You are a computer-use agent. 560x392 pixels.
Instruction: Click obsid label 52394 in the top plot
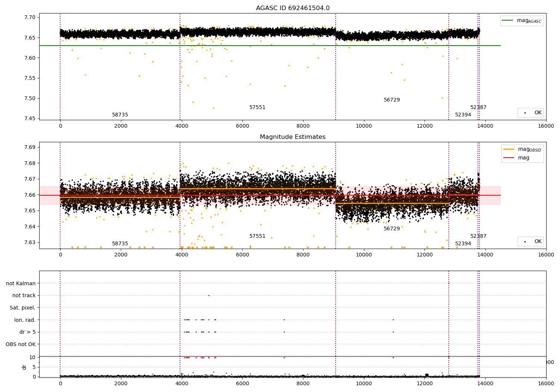(463, 115)
